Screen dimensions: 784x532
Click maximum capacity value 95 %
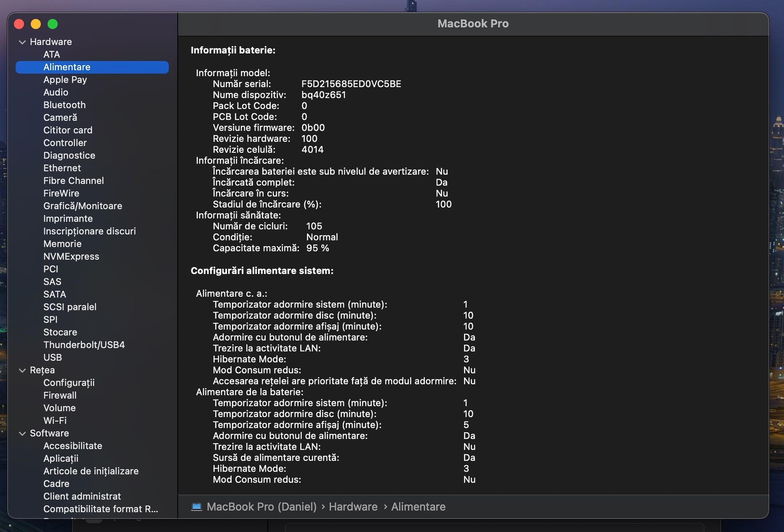(317, 248)
